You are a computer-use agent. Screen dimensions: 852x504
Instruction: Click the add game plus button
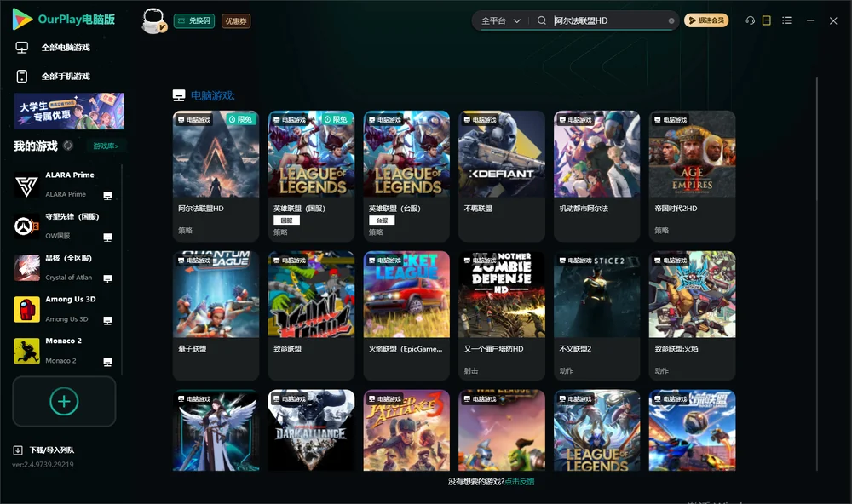pyautogui.click(x=64, y=402)
